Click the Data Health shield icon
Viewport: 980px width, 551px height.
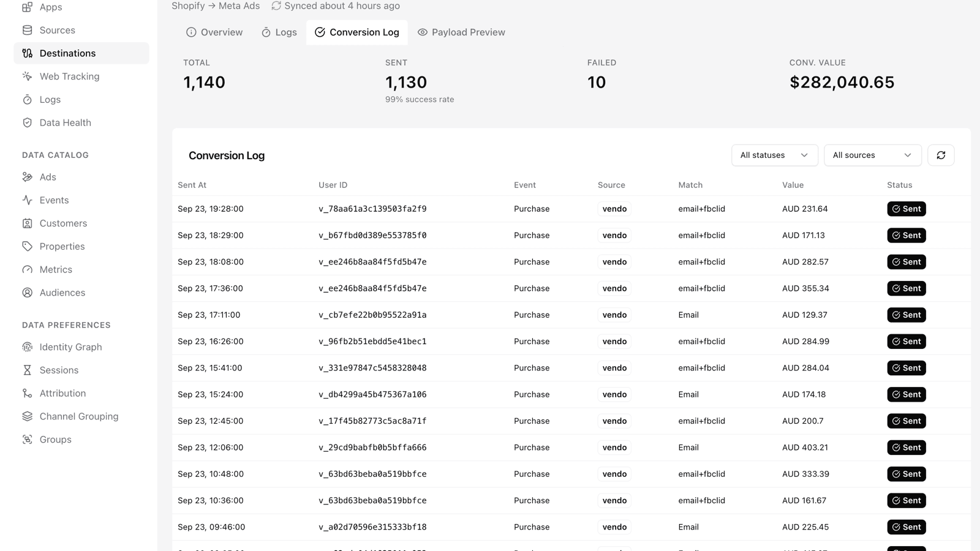click(27, 122)
